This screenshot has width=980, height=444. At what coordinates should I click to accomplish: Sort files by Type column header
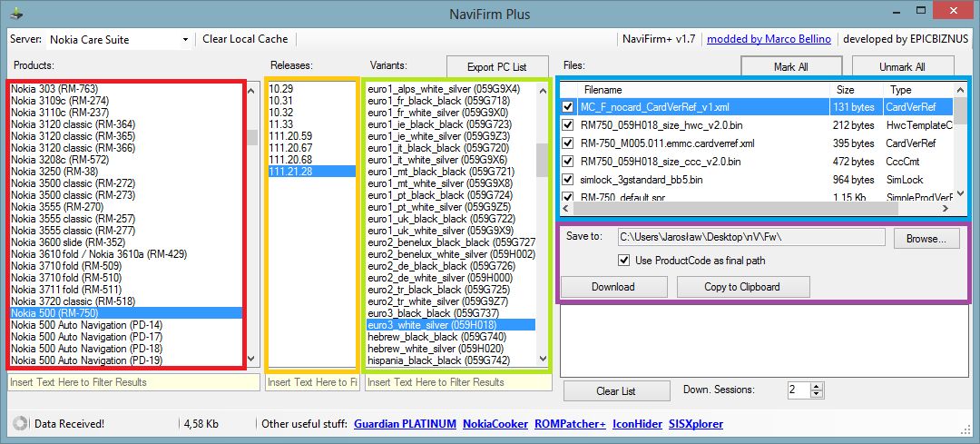918,90
